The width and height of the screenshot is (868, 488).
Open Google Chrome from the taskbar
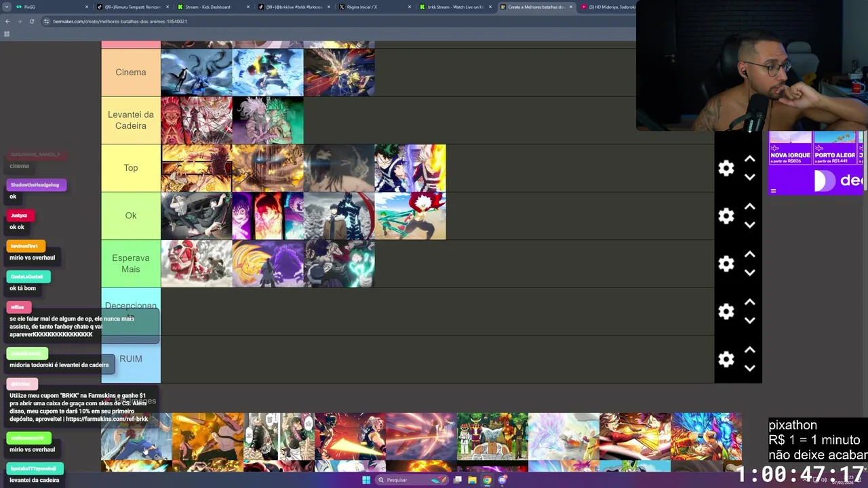coord(487,480)
